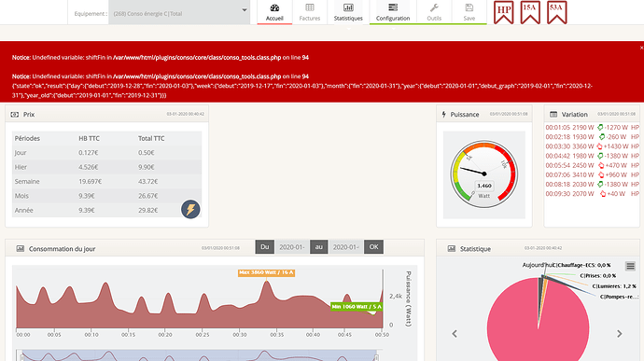Click the Save floppy disk icon
644x361 pixels.
[x=469, y=7]
